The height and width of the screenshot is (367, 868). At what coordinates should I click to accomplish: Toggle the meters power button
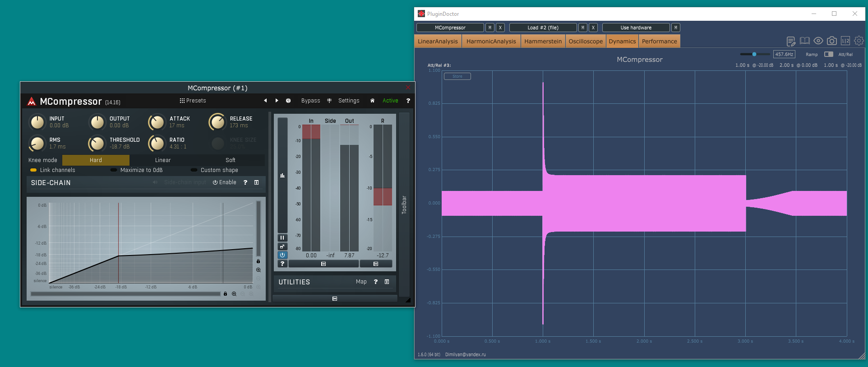click(282, 255)
